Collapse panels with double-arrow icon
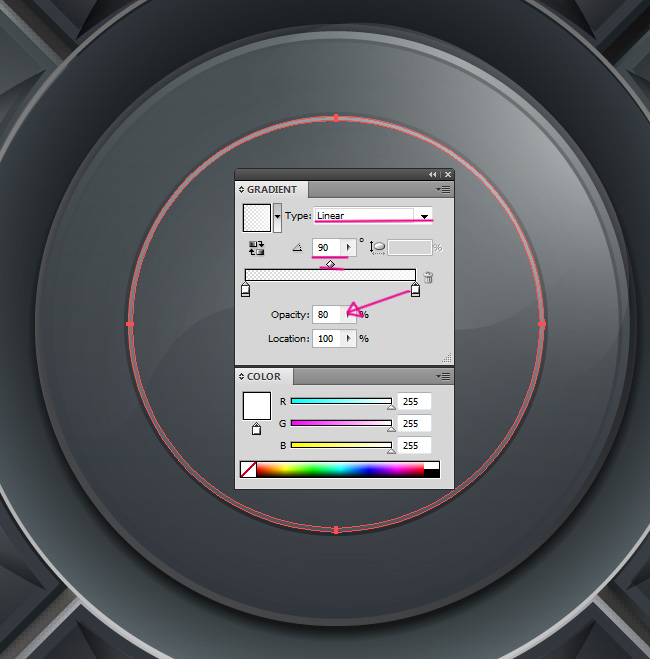This screenshot has height=659, width=650. click(432, 174)
